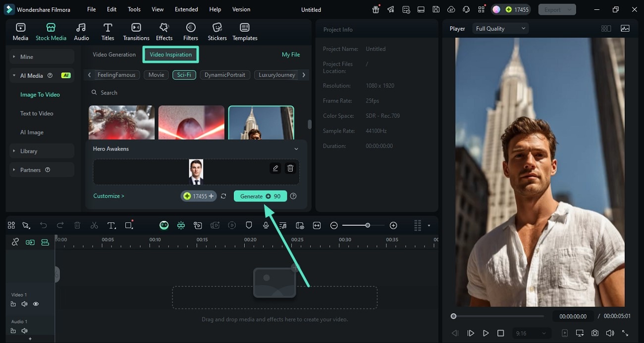Click the Text to Video item
Screen dimensions: 644x343
pyautogui.click(x=37, y=113)
